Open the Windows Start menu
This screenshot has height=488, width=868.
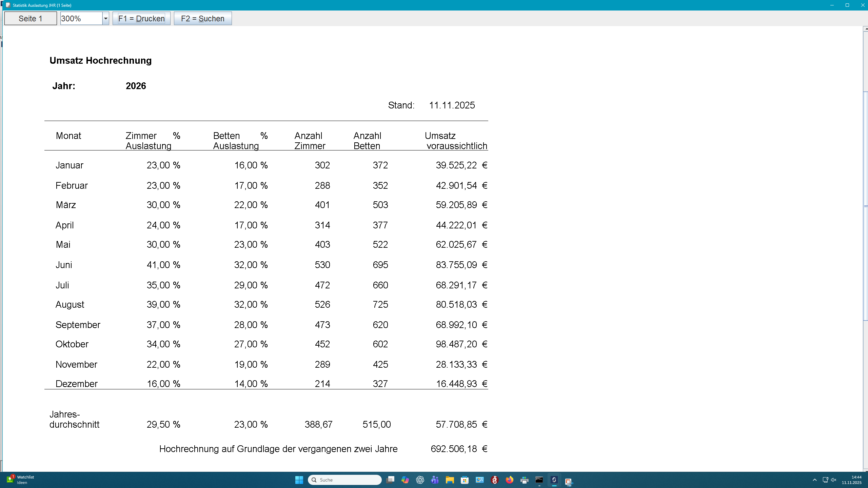click(299, 480)
